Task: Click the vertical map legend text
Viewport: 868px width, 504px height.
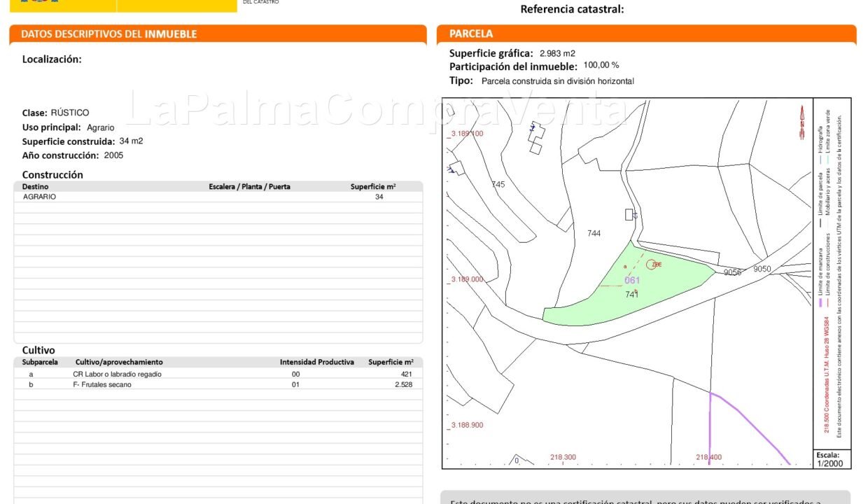Action: (832, 273)
